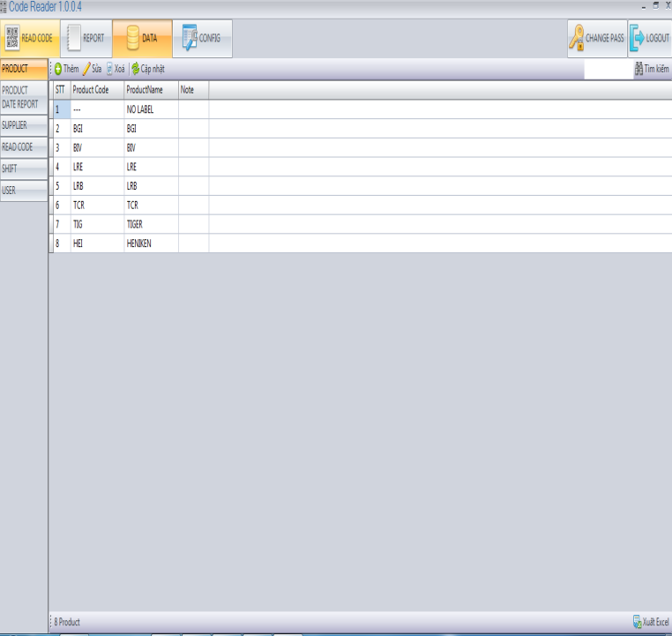
Task: Select the LRB product name cell
Action: click(x=152, y=186)
